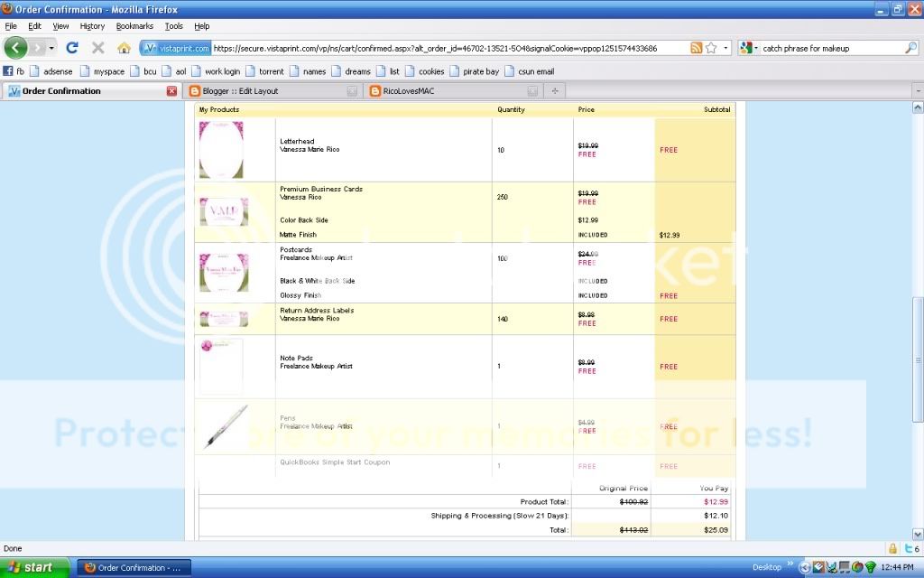Click the Windows start button

coord(35,567)
